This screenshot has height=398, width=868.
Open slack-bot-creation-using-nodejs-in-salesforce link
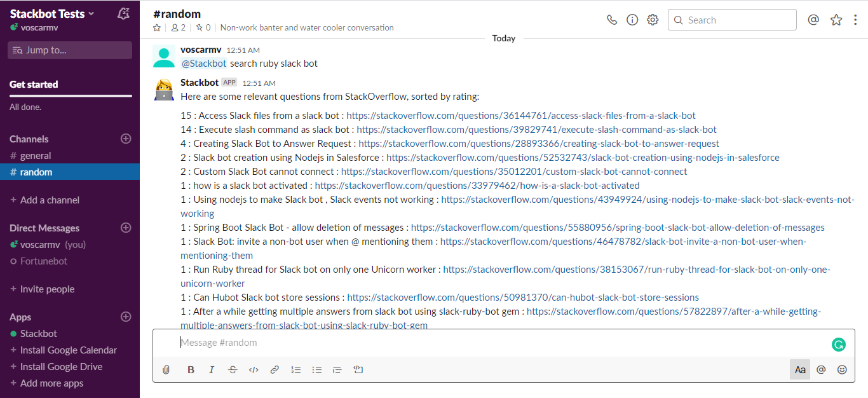pos(583,158)
